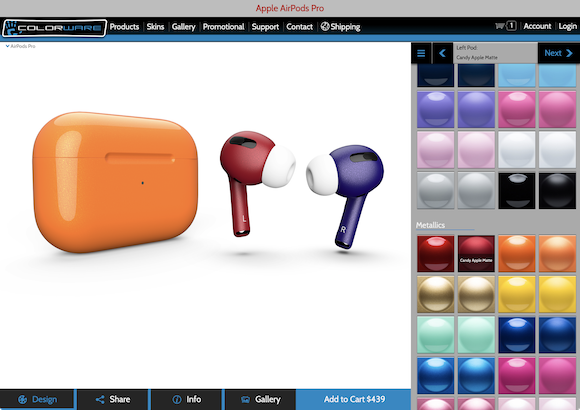Open the Skins menu

pos(155,27)
